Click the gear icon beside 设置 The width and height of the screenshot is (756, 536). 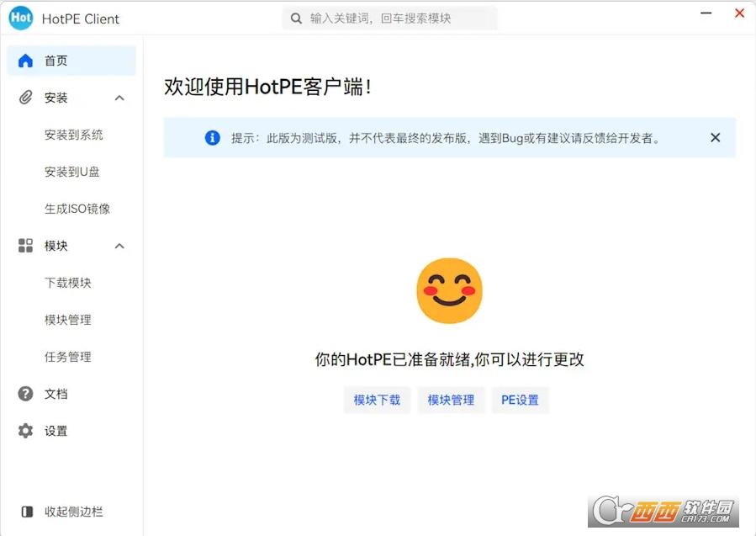[x=25, y=431]
